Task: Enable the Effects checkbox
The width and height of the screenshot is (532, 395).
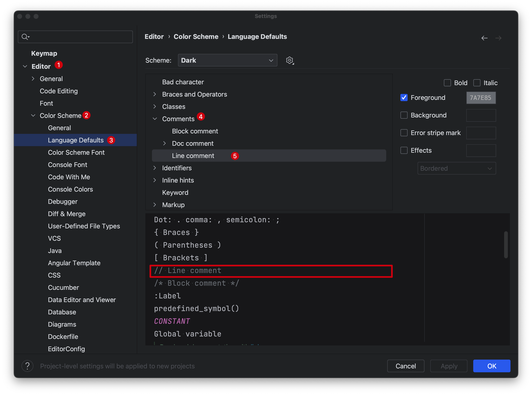Action: point(404,150)
